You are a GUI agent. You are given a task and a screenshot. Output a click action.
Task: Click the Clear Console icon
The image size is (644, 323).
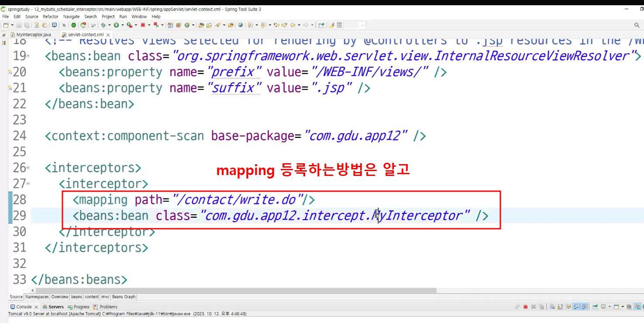552,307
